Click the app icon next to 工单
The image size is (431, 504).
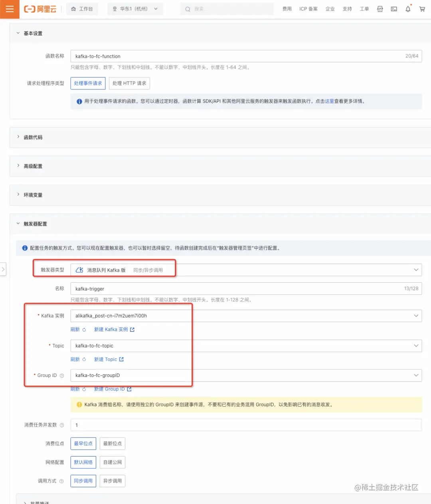point(380,9)
